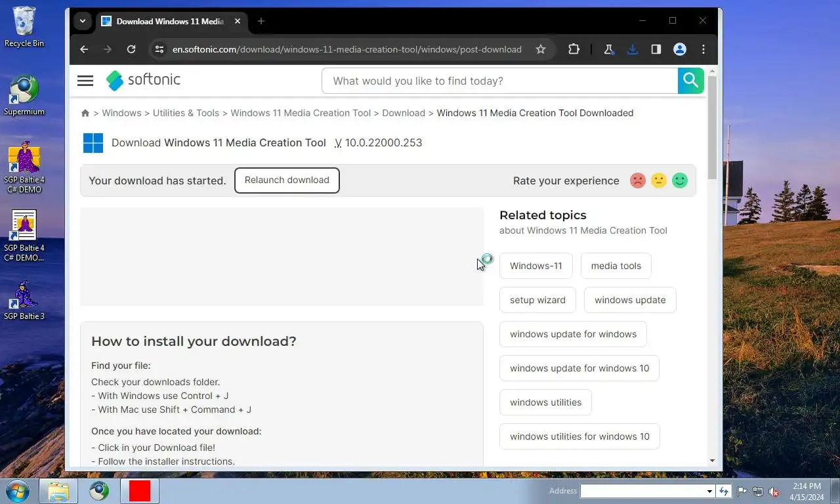Open Windows 11 Media Creation Tool breadcrumb
This screenshot has height=504, width=840.
coord(301,113)
